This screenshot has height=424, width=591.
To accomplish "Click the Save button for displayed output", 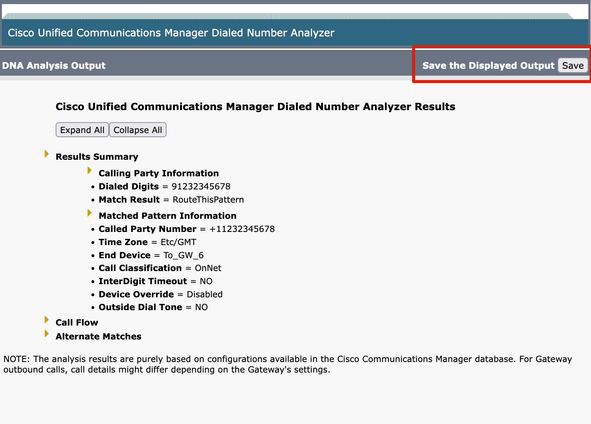I will [573, 65].
